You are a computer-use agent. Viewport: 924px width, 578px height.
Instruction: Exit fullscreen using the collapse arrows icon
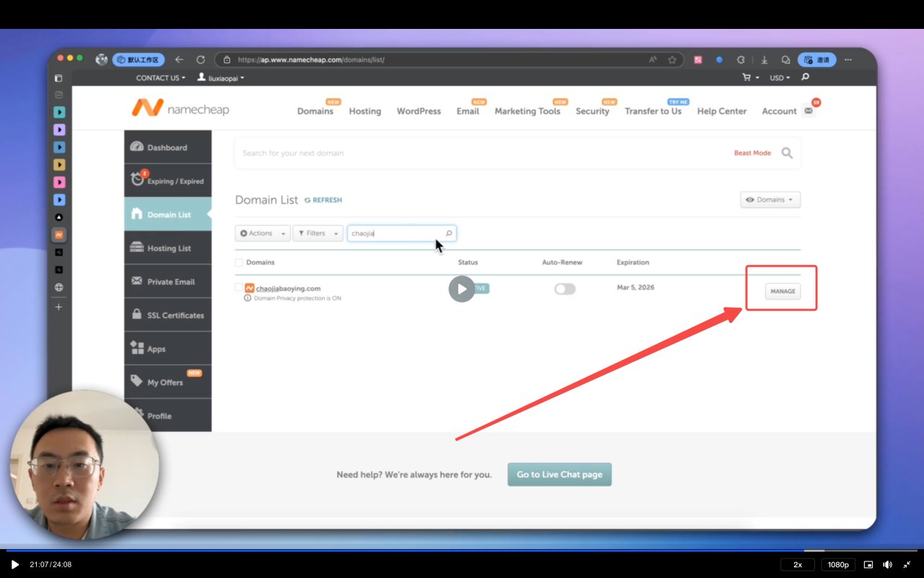pyautogui.click(x=907, y=564)
